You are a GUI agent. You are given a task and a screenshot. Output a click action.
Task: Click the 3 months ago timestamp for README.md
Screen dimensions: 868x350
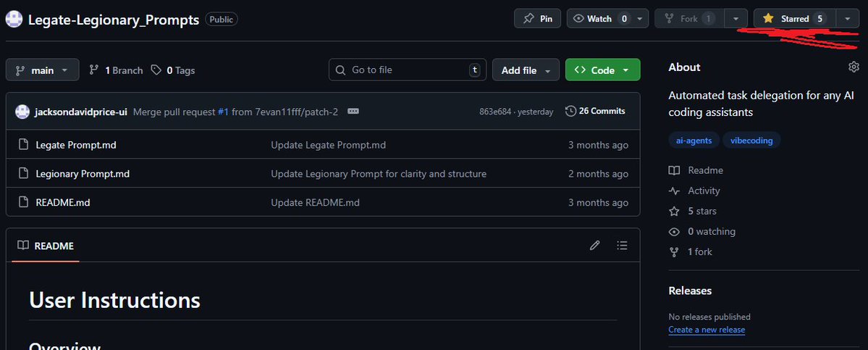[x=598, y=203]
